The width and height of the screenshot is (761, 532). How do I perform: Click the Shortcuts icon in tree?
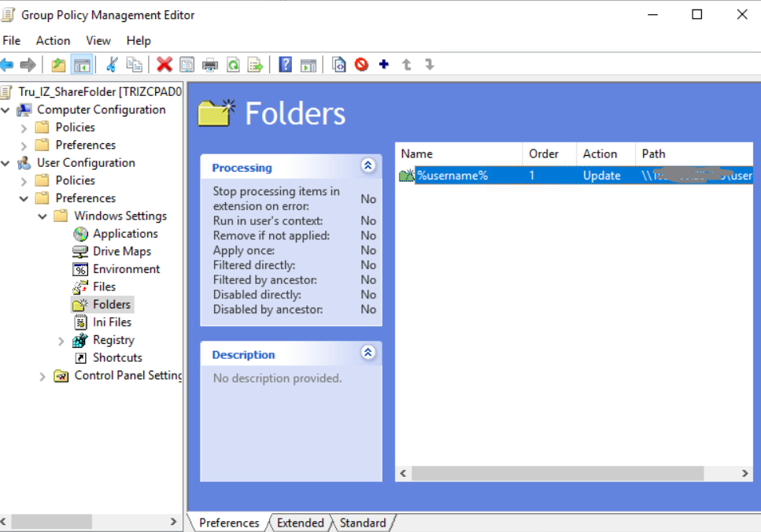[x=80, y=358]
